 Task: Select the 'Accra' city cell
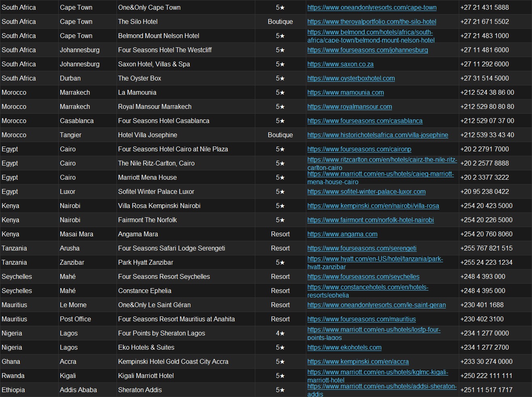click(87, 361)
